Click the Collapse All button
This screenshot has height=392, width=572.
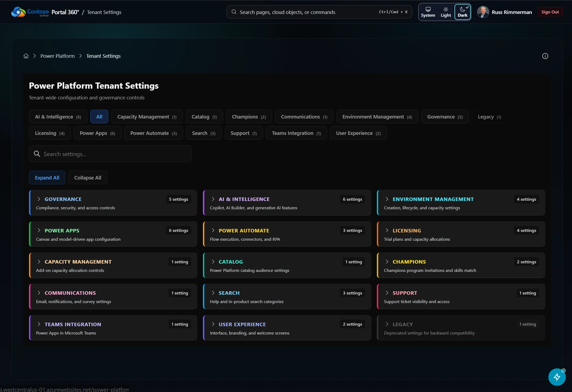(88, 178)
